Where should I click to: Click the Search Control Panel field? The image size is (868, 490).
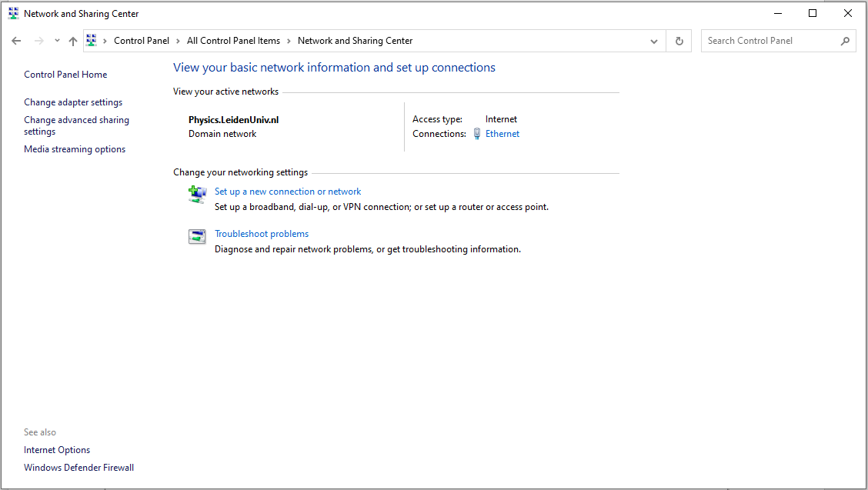[770, 41]
